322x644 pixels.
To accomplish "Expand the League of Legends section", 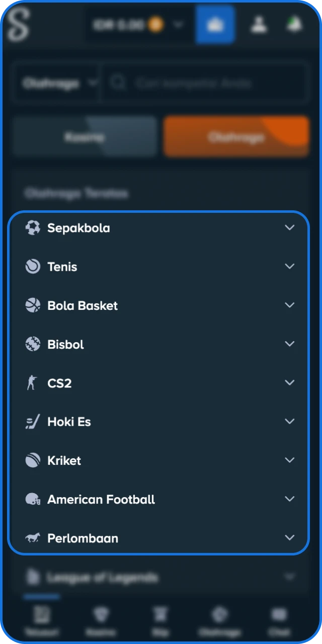I will [290, 577].
